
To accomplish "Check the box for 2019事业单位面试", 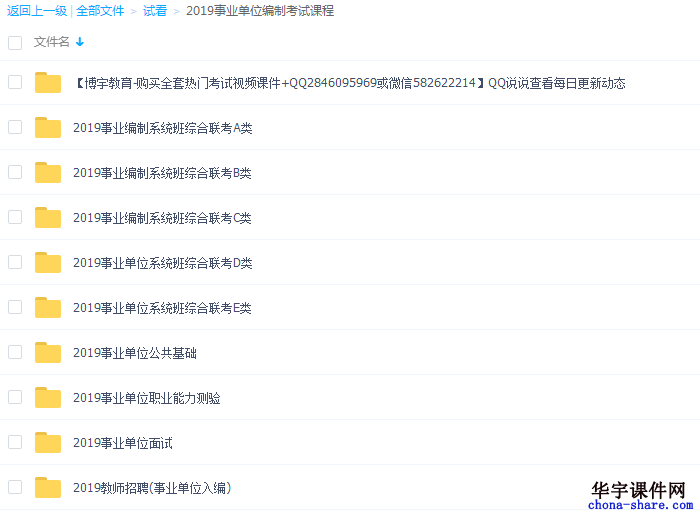I will pyautogui.click(x=15, y=442).
